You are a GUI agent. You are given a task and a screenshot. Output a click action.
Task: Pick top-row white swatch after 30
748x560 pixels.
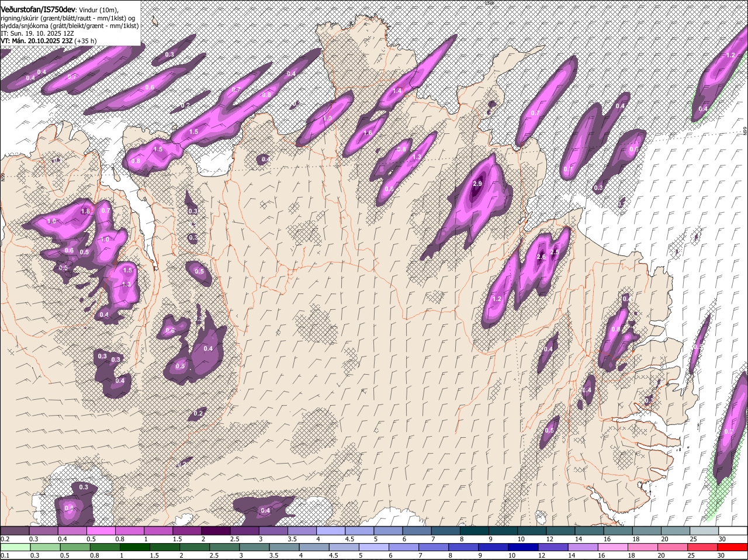[733, 530]
